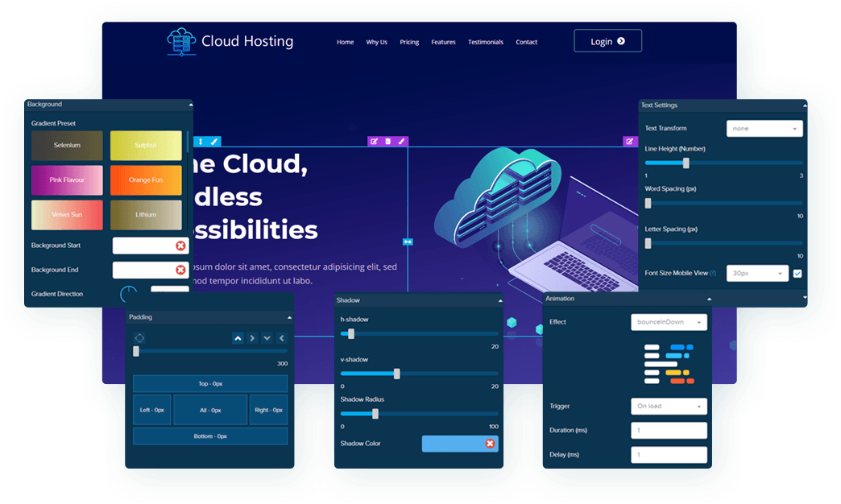
Task: Click the Cloud Hosting logo icon
Action: pyautogui.click(x=180, y=40)
